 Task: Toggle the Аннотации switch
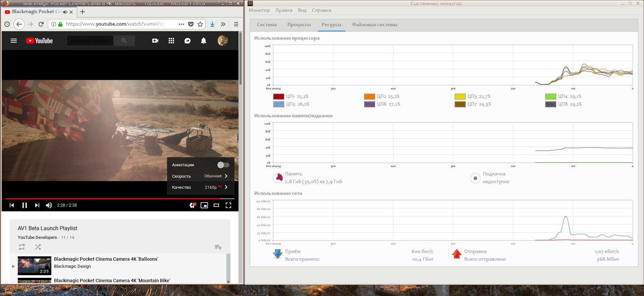[x=223, y=165]
